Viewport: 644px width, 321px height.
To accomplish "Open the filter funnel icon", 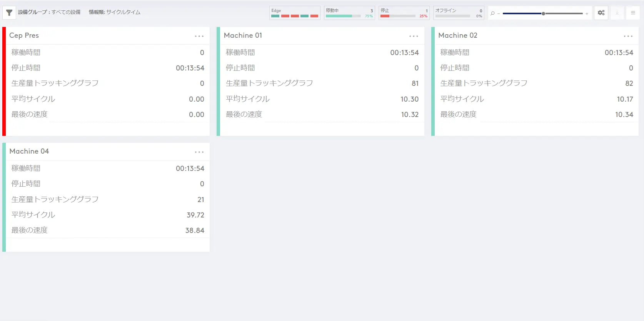I will (9, 13).
